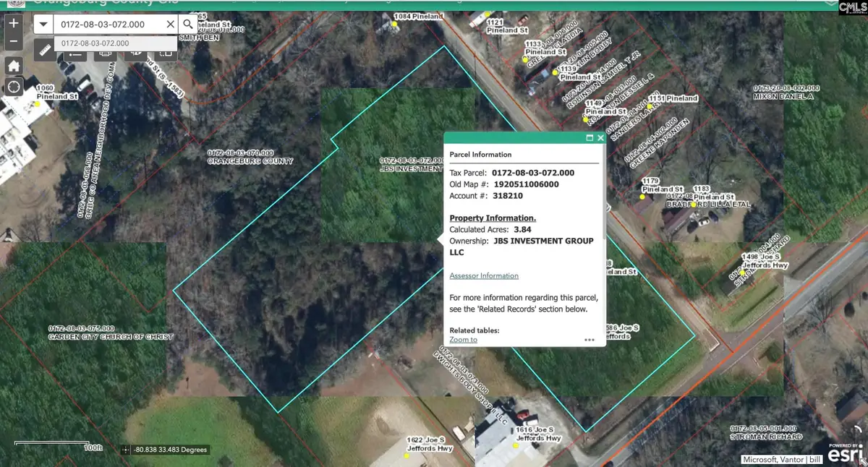This screenshot has height=467, width=868.
Task: Click the Zoom to link in popup
Action: pos(463,340)
